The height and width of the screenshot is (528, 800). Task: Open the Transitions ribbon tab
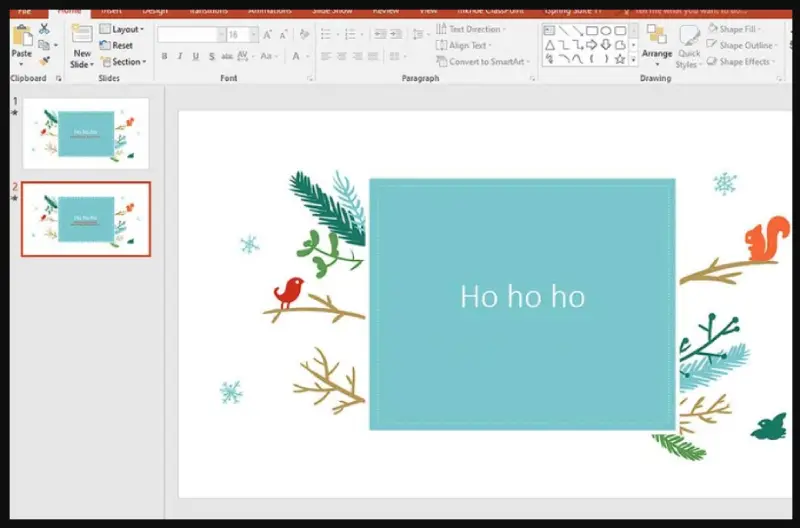coord(209,11)
